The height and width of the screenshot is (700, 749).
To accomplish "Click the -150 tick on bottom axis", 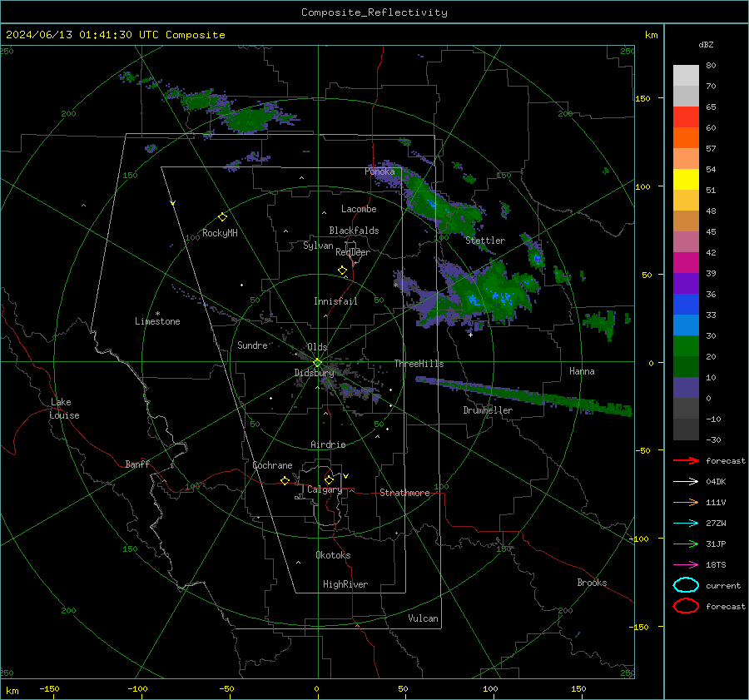I will (49, 688).
